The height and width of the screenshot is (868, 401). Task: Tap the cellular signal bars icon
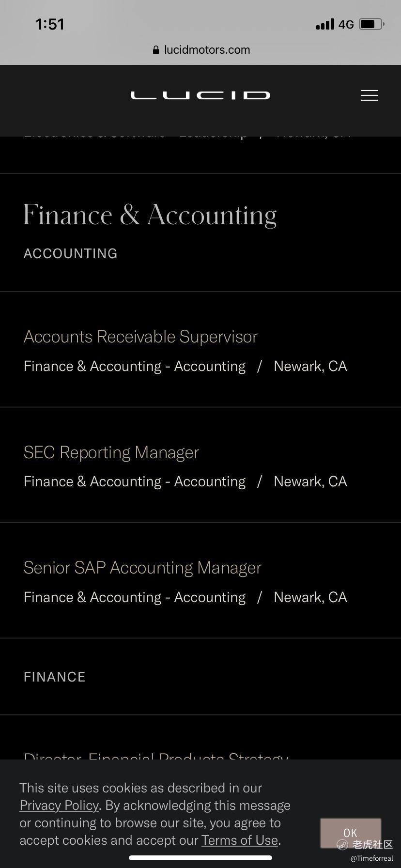pyautogui.click(x=325, y=24)
